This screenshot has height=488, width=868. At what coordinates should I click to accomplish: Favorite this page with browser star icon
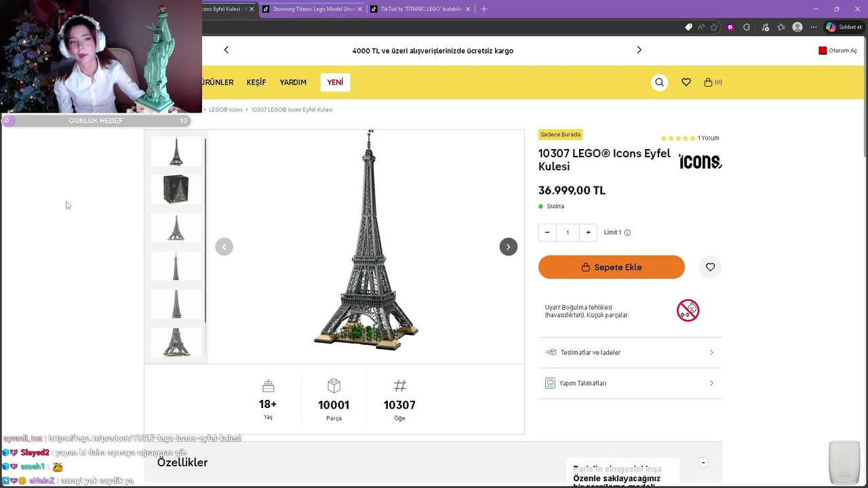[714, 27]
